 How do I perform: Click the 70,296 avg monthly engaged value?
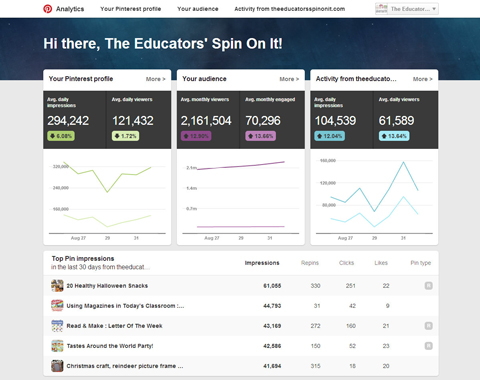pyautogui.click(x=263, y=121)
